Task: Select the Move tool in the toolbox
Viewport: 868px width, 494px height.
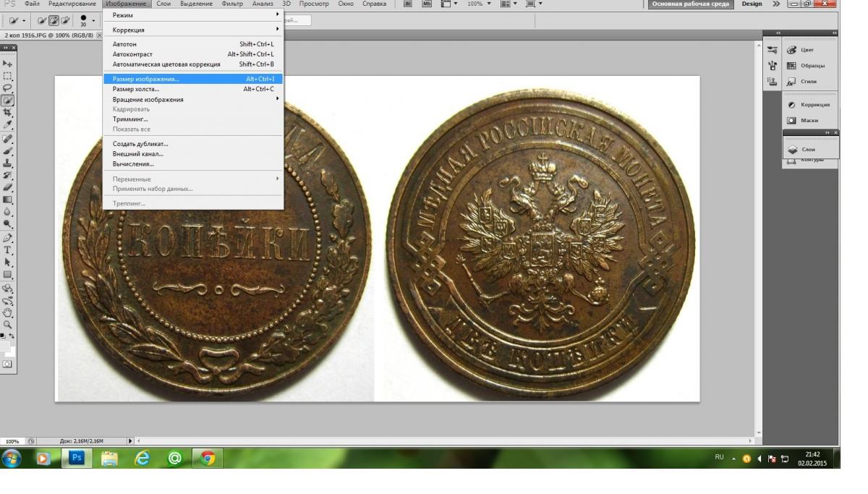Action: coord(8,64)
